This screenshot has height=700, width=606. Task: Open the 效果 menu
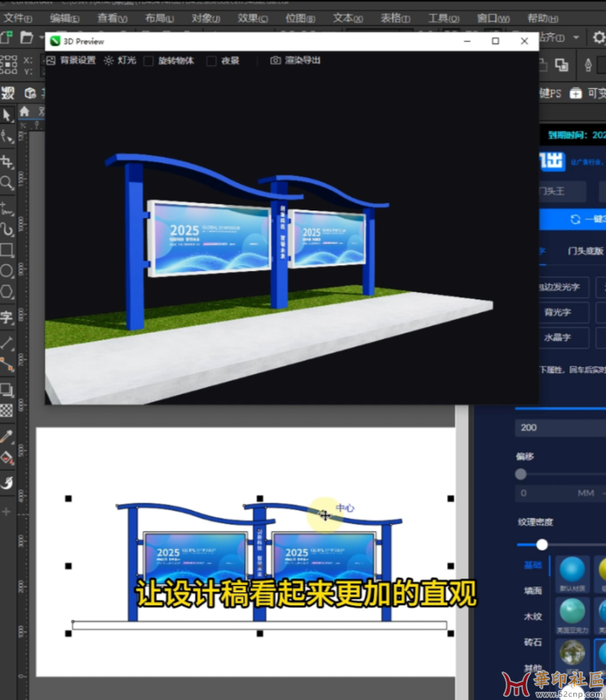(x=253, y=18)
